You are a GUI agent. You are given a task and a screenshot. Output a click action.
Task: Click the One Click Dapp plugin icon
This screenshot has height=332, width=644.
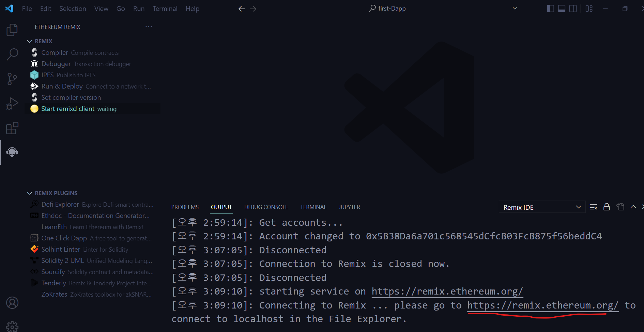point(34,238)
